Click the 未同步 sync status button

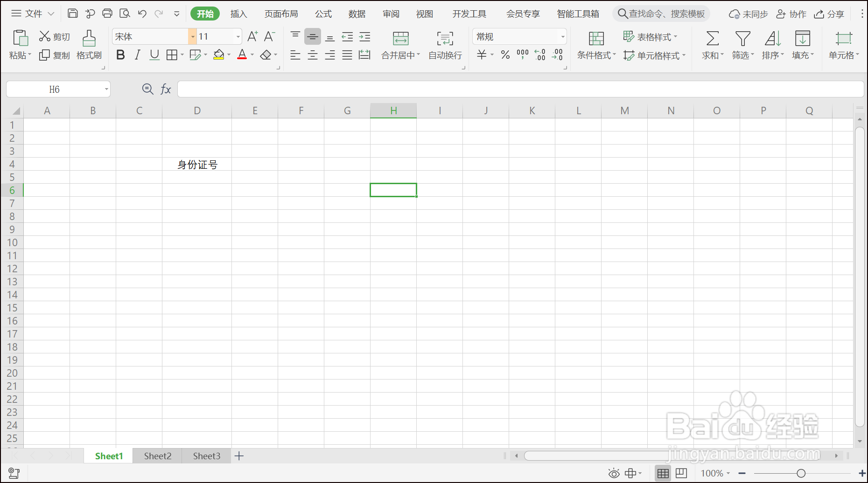[x=749, y=14]
